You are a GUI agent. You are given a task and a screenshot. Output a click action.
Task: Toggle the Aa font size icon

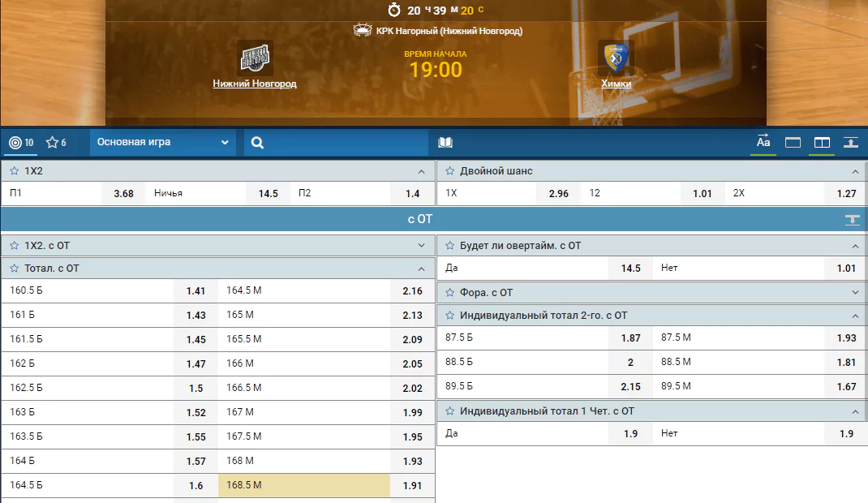[763, 142]
